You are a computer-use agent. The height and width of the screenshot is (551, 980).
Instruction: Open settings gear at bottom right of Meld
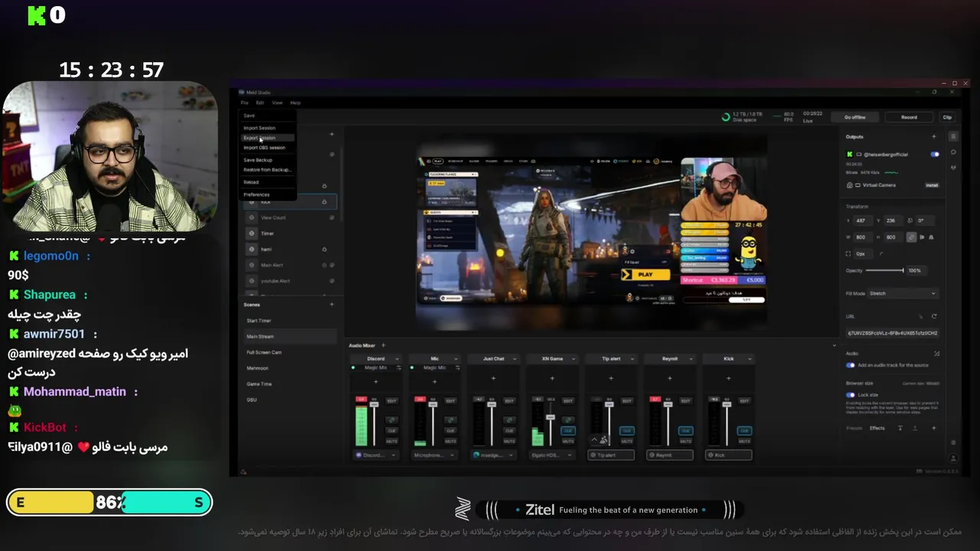click(x=953, y=442)
